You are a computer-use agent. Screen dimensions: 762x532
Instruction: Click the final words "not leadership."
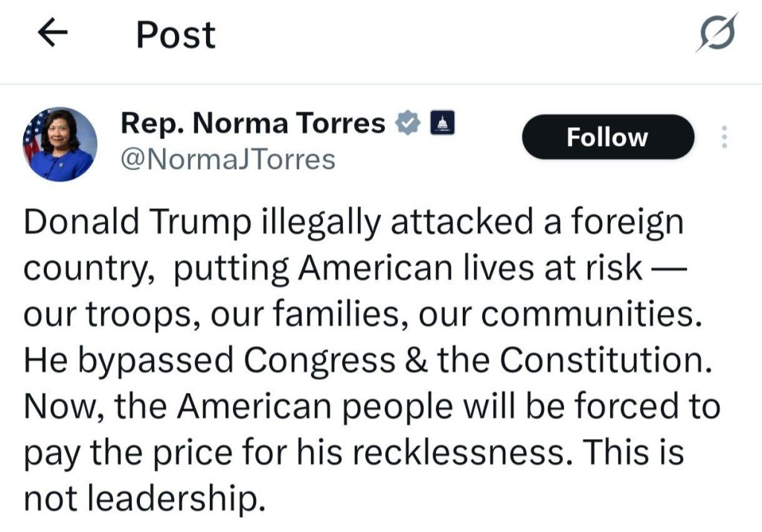coord(145,499)
